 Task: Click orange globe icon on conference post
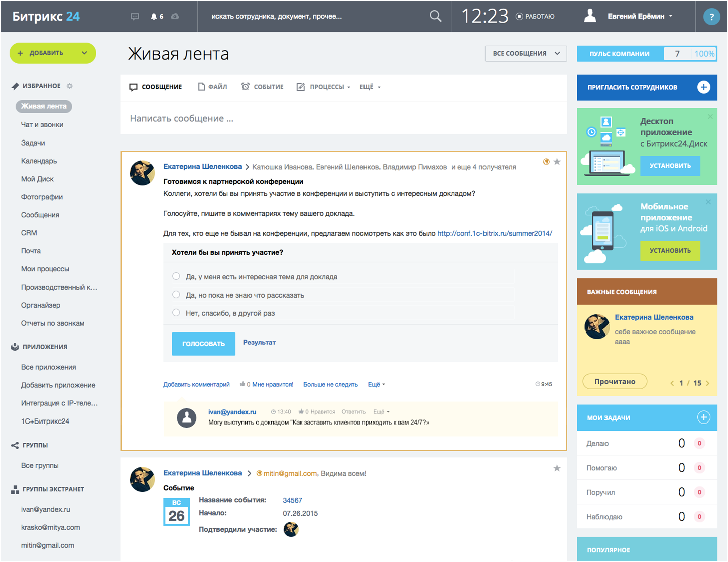pyautogui.click(x=546, y=162)
